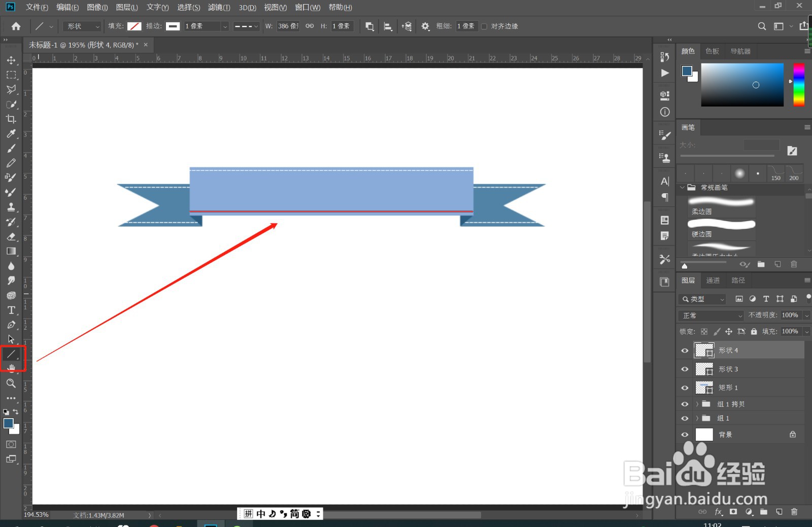Switch to the 通道 tab
Screen dimensions: 812x527
[x=713, y=280]
